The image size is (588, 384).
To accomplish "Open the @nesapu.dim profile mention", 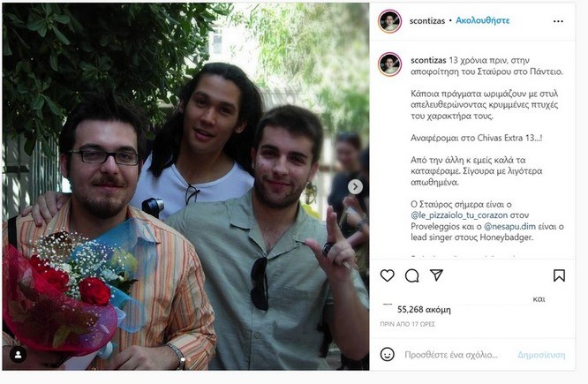I will click(x=509, y=227).
